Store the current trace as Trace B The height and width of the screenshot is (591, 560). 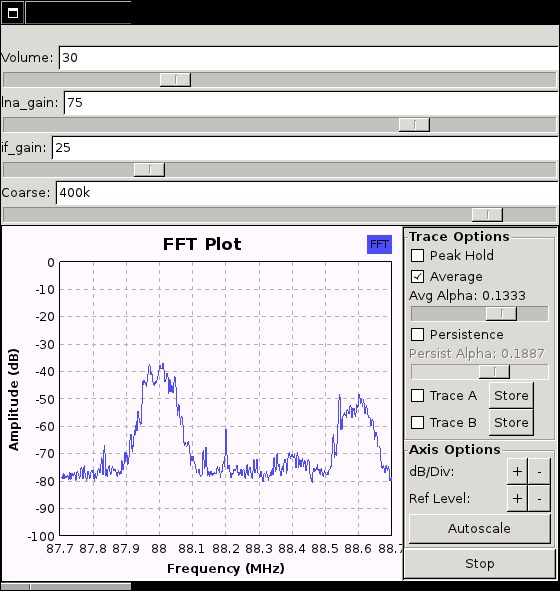511,423
